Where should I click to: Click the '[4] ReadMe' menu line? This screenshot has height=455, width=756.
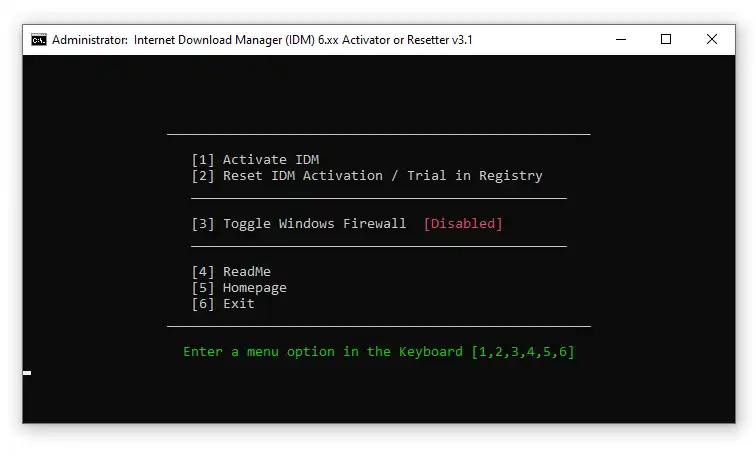point(231,271)
